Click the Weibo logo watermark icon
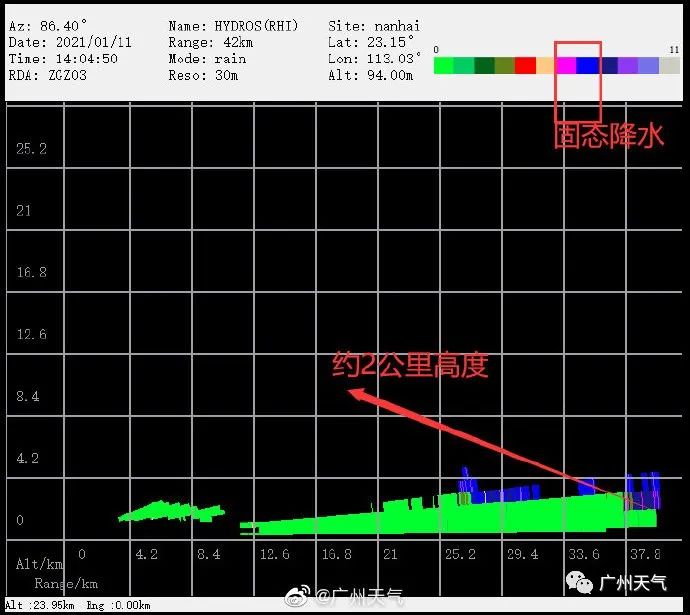The width and height of the screenshot is (690, 615). pyautogui.click(x=297, y=595)
